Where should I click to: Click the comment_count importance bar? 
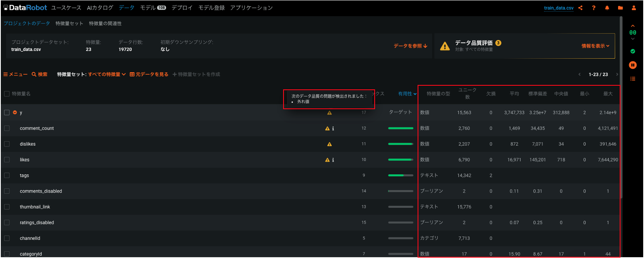coord(401,128)
